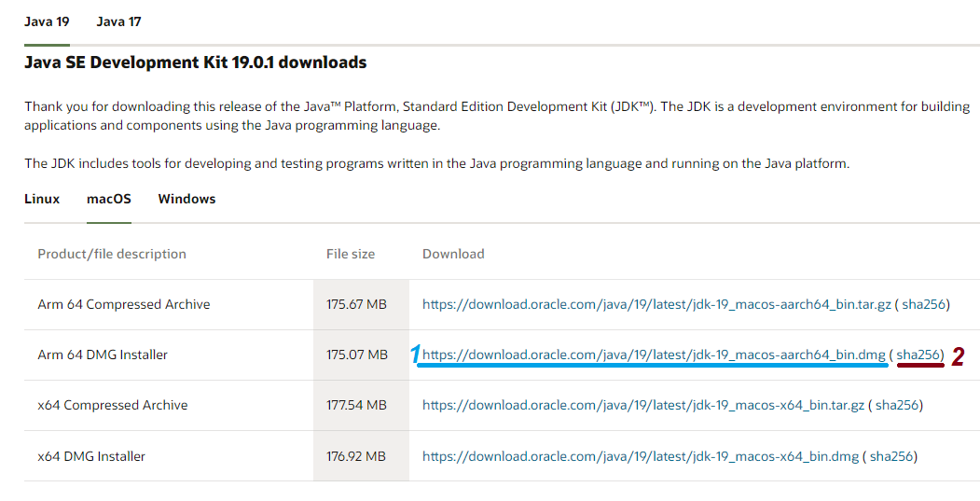Screen dimensions: 980x501
Task: Open sha256 for x64 Compressed Archive
Action: click(x=897, y=405)
